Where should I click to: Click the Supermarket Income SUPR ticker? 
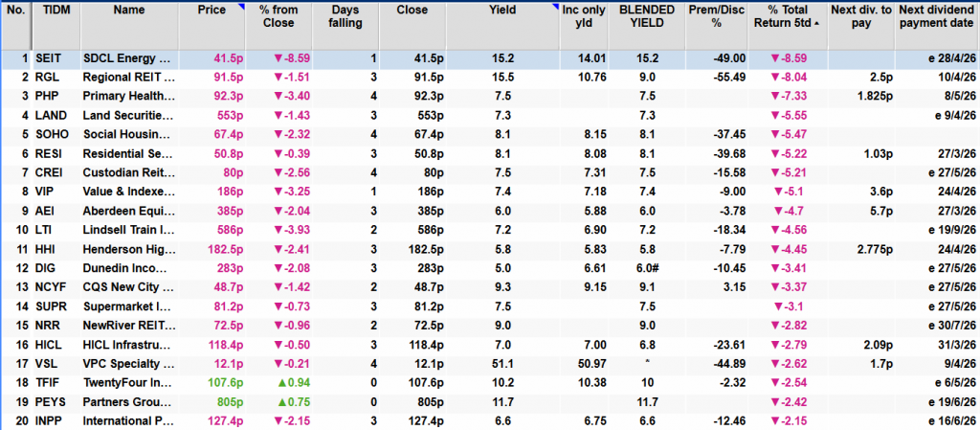coord(52,308)
